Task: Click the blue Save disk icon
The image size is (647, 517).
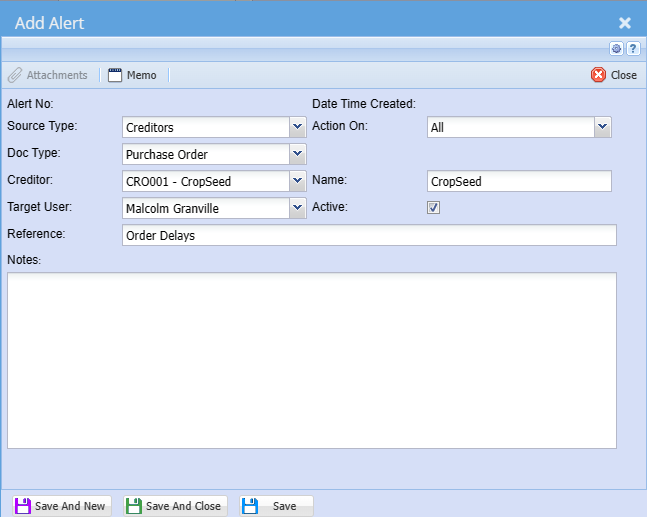Action: coord(250,506)
